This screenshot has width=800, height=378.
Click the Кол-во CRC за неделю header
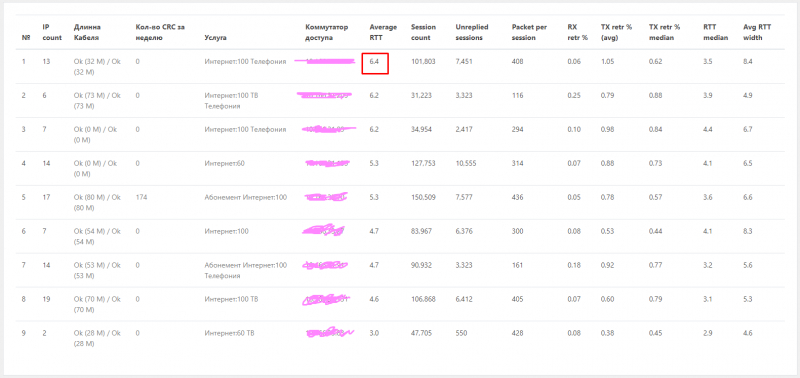pyautogui.click(x=160, y=32)
